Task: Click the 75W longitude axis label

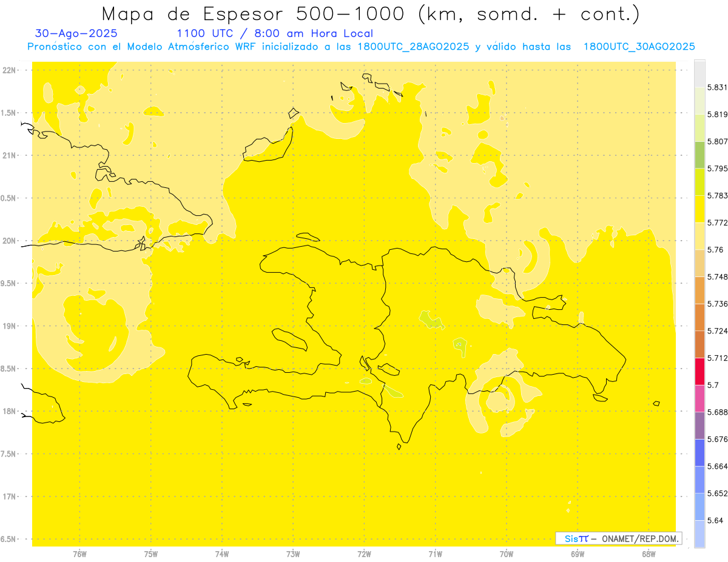Action: coord(150,554)
